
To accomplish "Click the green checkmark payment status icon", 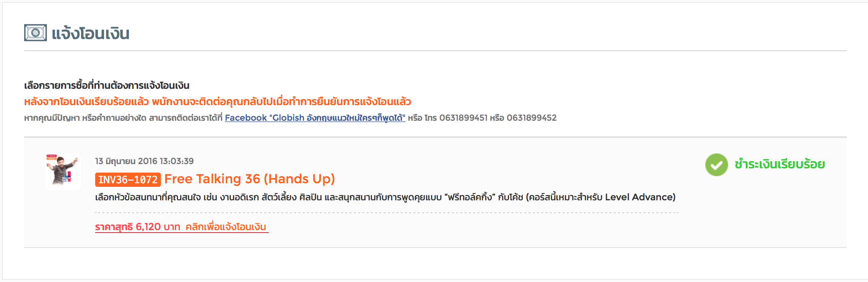I will click(716, 165).
